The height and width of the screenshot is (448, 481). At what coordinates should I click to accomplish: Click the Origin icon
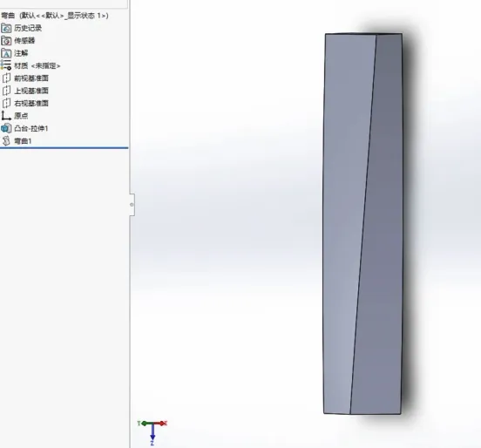tap(6, 116)
